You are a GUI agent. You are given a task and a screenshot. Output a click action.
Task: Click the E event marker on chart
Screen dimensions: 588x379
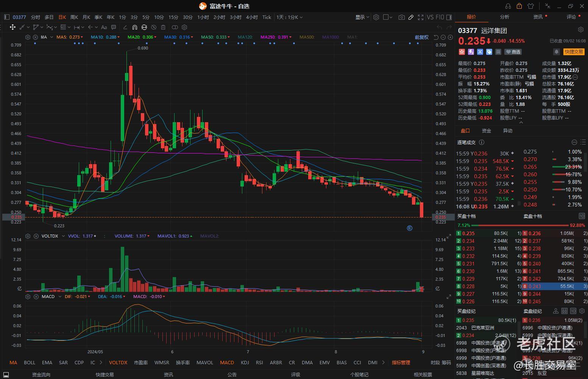tap(409, 228)
